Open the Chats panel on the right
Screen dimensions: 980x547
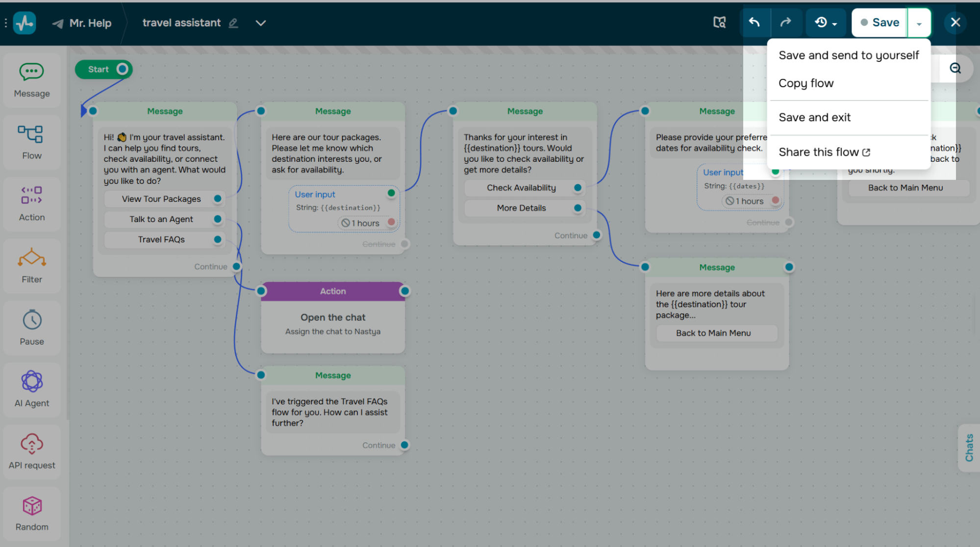(x=969, y=448)
